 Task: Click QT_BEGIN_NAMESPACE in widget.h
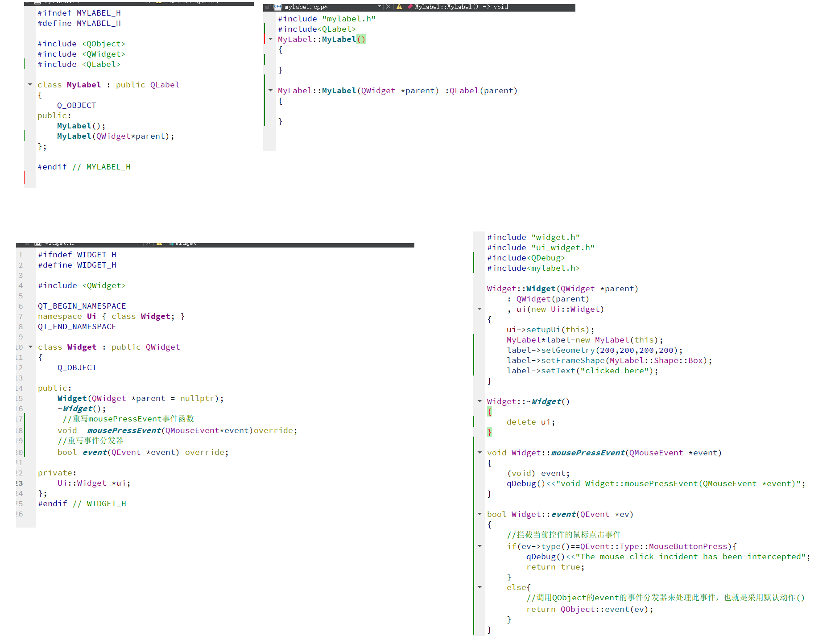click(x=82, y=306)
